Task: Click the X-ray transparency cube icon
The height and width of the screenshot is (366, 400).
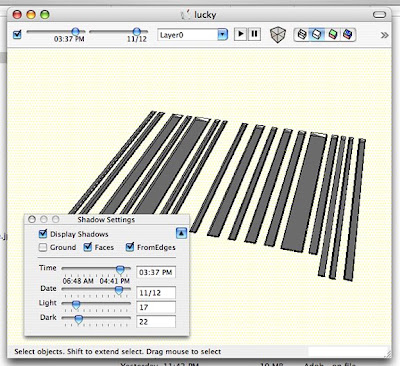Action: coord(278,35)
